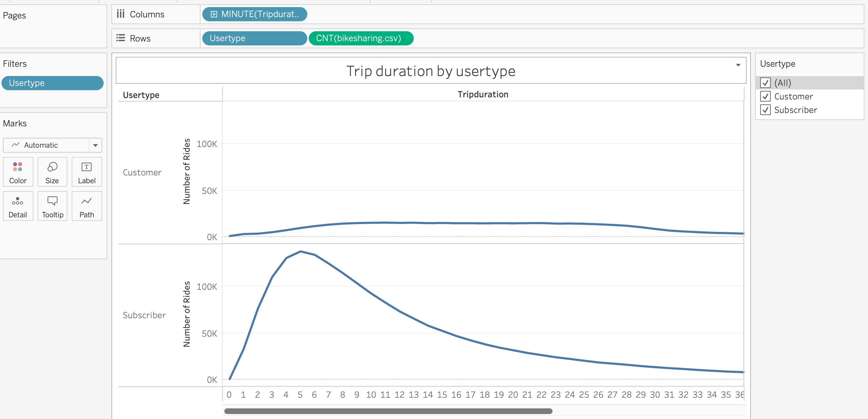Open the Tooltip editor icon
Image resolution: width=868 pixels, height=419 pixels.
[52, 206]
